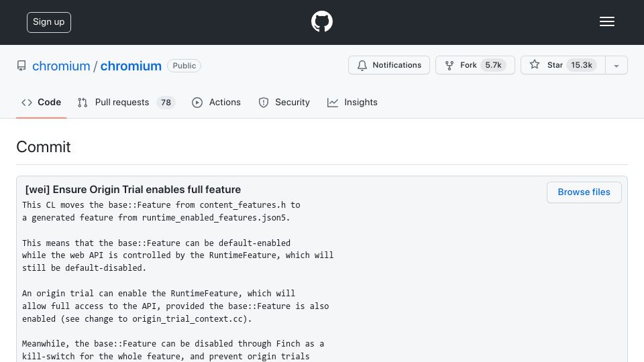
Task: Open the Actions tab
Action: (x=216, y=102)
